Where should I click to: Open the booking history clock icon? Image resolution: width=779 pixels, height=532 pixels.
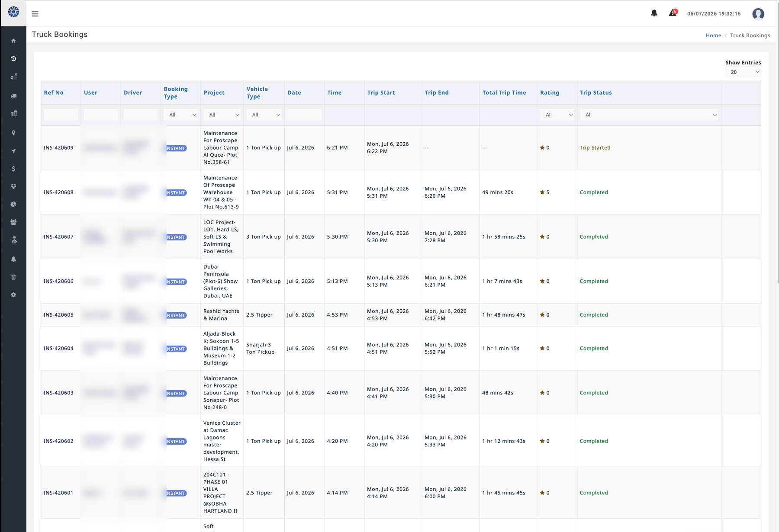[x=13, y=58]
